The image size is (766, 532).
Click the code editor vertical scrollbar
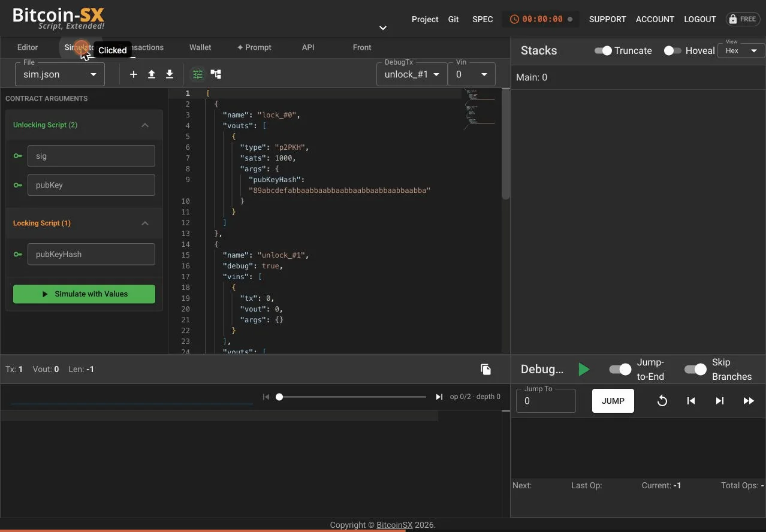pos(506,146)
